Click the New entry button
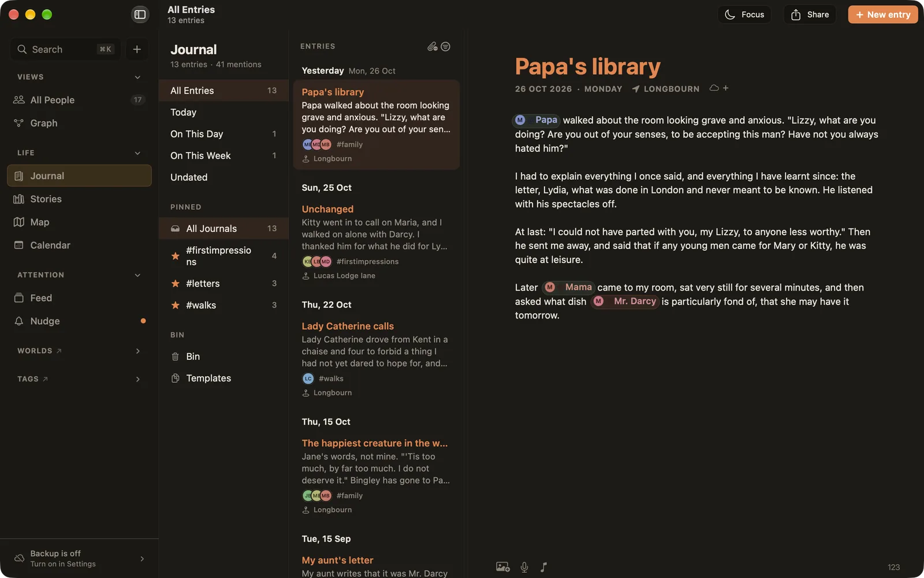Screen dimensions: 924x578 [x=883, y=14]
